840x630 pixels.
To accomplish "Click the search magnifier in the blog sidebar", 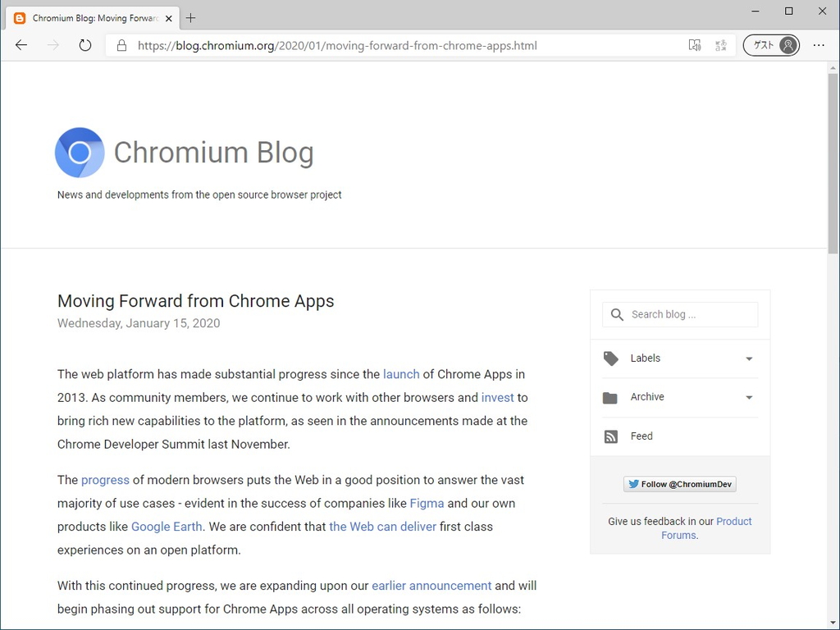I will pos(616,314).
